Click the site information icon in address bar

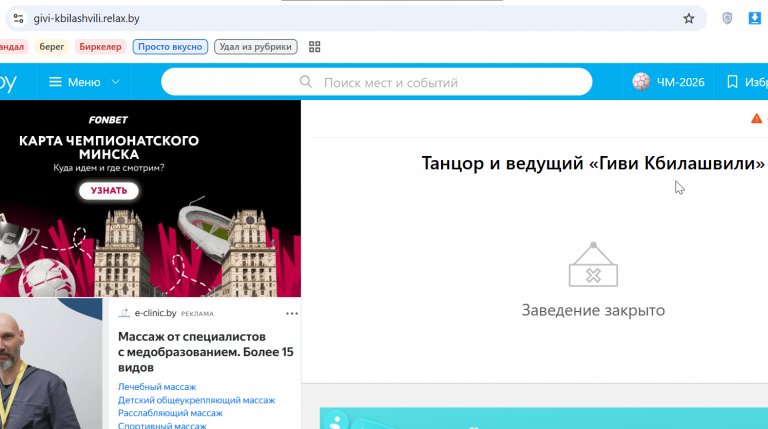pyautogui.click(x=19, y=19)
